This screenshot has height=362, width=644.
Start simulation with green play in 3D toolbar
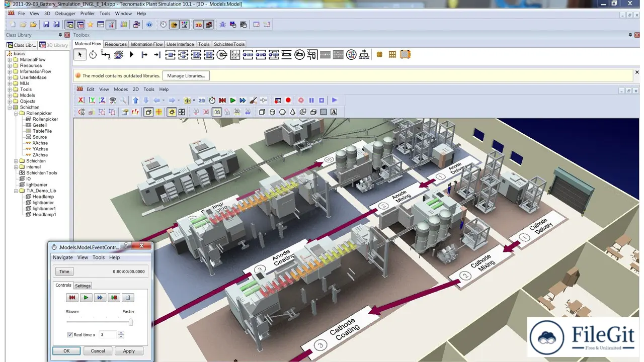click(x=233, y=101)
